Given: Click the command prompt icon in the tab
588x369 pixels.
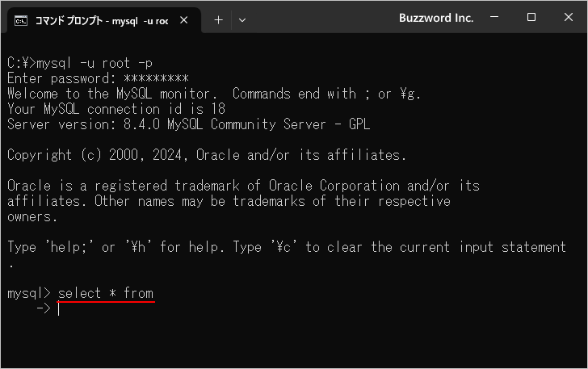Looking at the screenshot, I should pos(23,19).
